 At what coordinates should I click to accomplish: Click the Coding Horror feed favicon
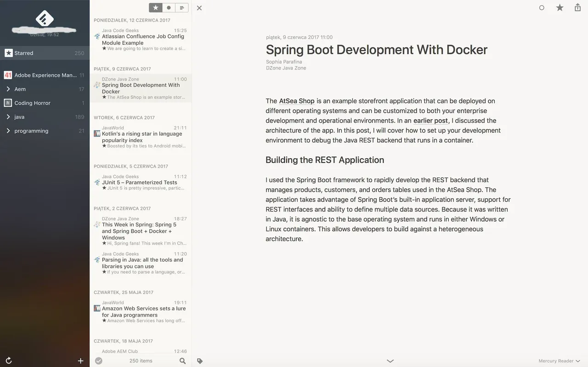pyautogui.click(x=8, y=103)
